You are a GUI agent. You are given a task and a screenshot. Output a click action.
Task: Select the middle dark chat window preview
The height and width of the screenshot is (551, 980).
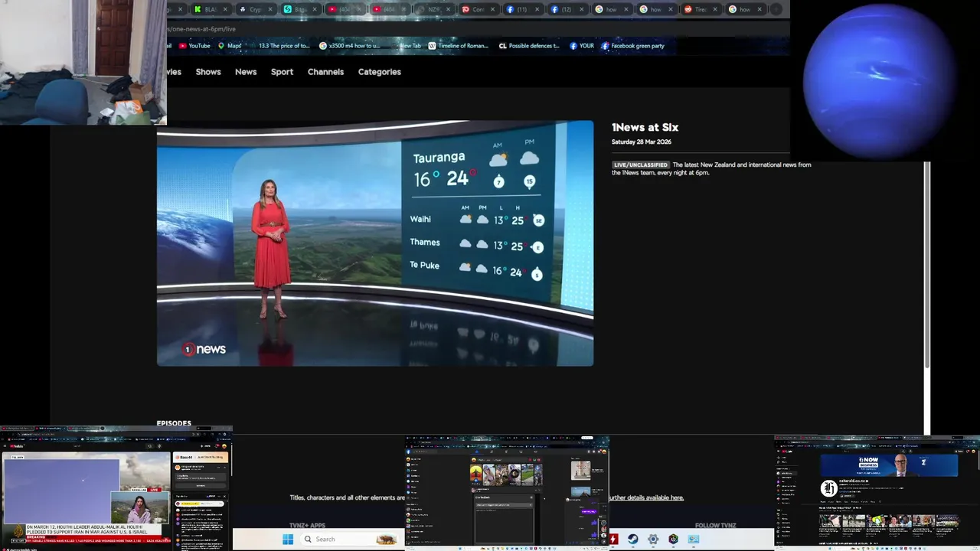pyautogui.click(x=507, y=492)
